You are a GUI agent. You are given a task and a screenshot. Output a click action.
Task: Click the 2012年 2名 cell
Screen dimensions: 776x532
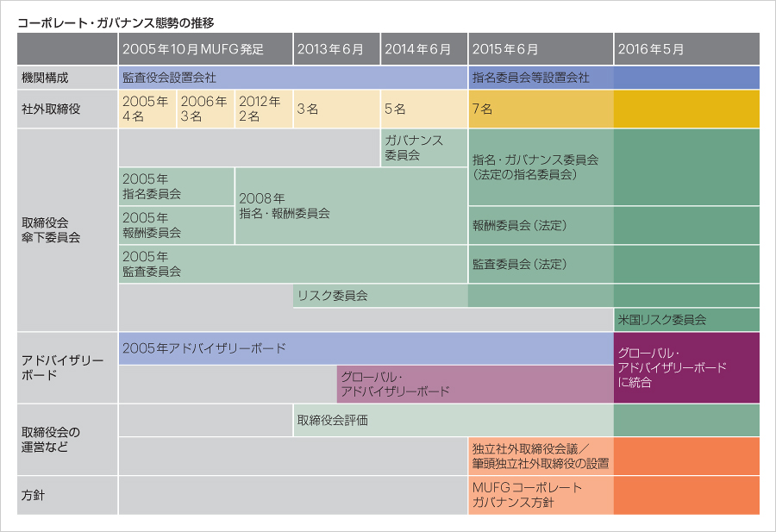(x=264, y=109)
